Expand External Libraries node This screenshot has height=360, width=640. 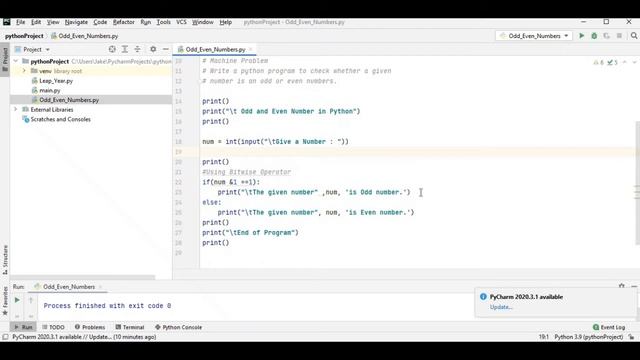tap(16, 109)
